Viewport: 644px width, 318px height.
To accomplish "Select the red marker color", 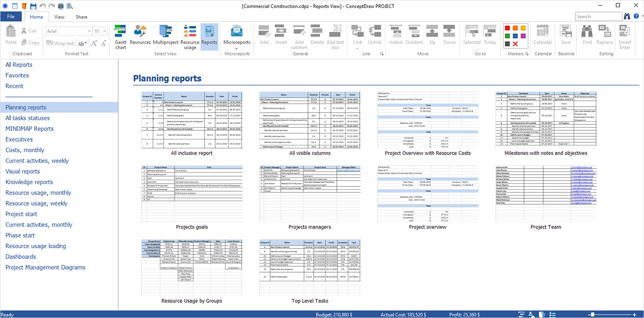I will [x=508, y=28].
